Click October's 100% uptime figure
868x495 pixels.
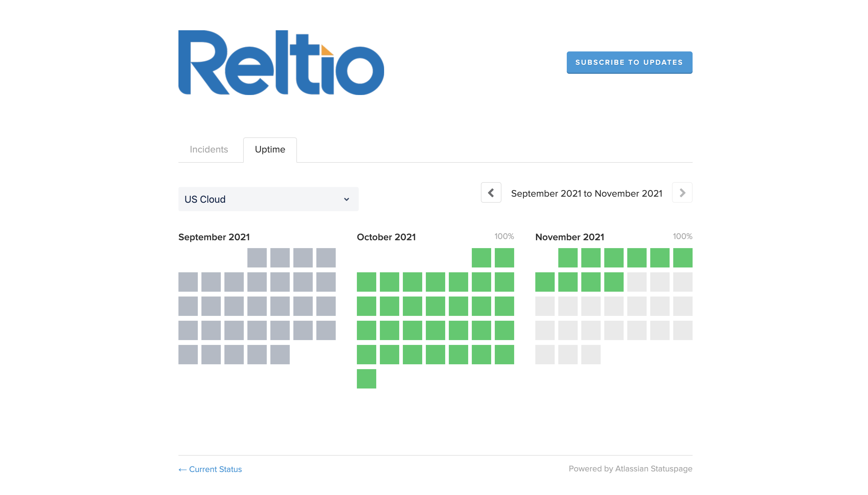(504, 236)
